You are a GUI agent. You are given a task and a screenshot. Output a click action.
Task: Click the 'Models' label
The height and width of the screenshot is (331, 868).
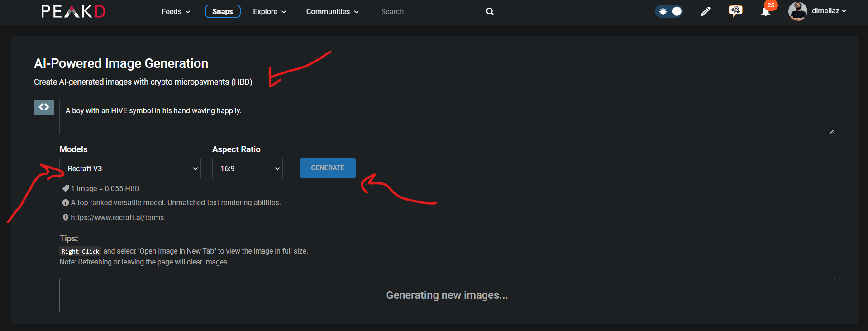point(73,149)
